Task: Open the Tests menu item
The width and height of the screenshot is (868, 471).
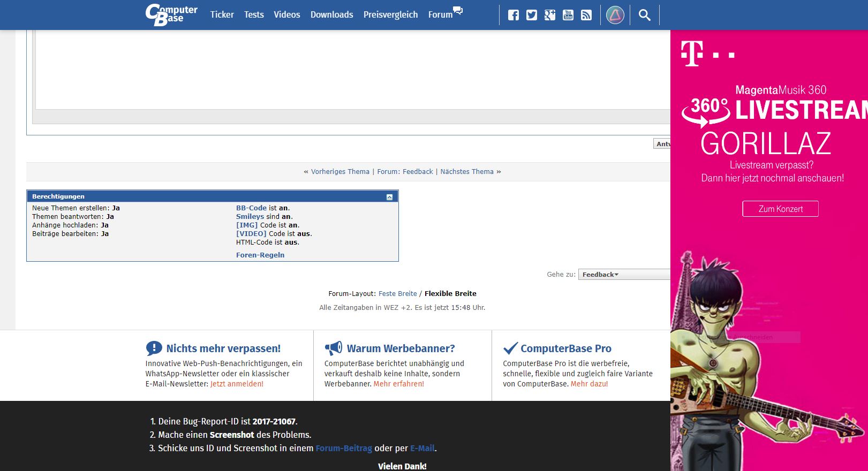Action: (x=254, y=15)
